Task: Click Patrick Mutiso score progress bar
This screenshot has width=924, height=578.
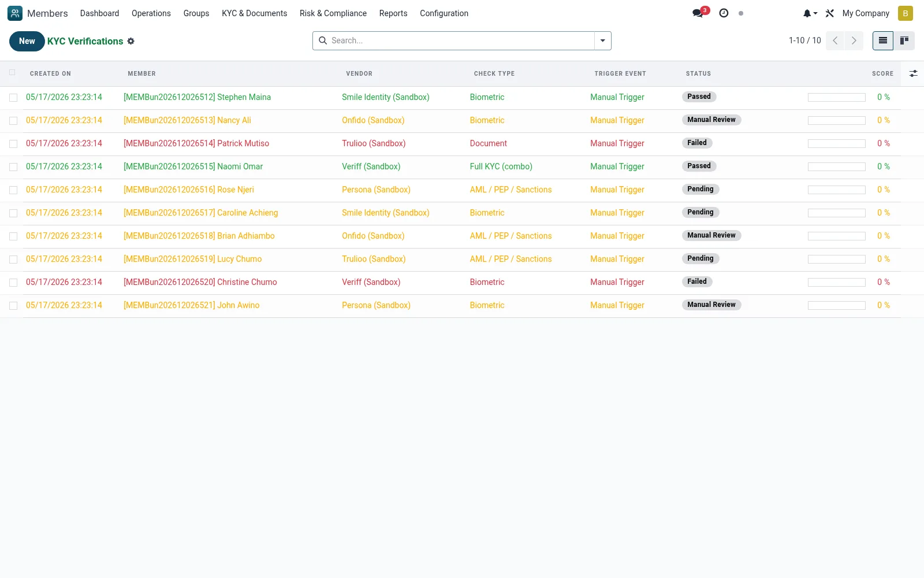Action: coord(837,143)
